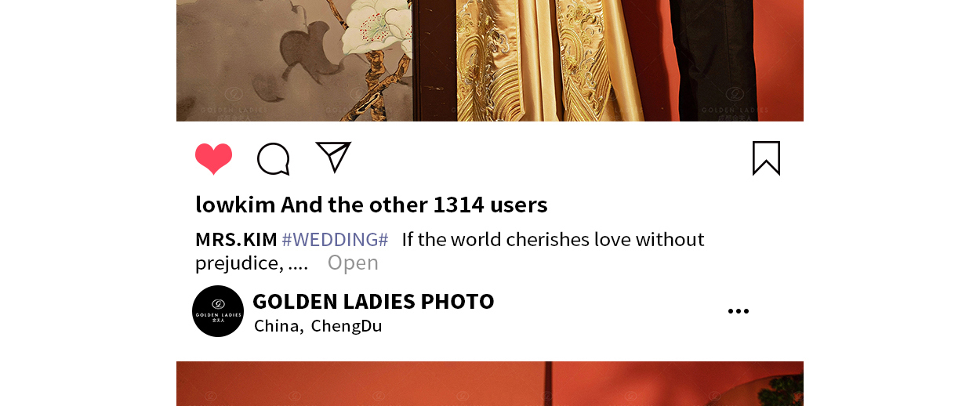Unlike the post via red heart icon

pyautogui.click(x=213, y=159)
